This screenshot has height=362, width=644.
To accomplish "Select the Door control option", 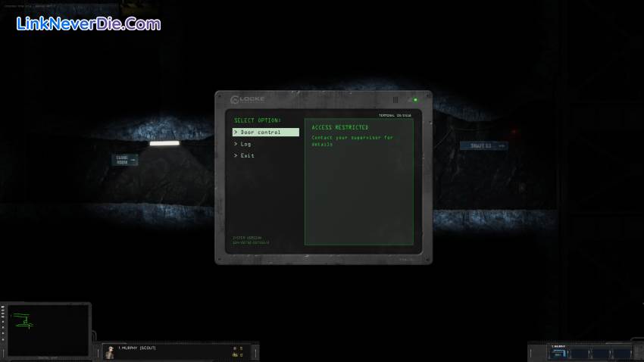I will pos(265,133).
